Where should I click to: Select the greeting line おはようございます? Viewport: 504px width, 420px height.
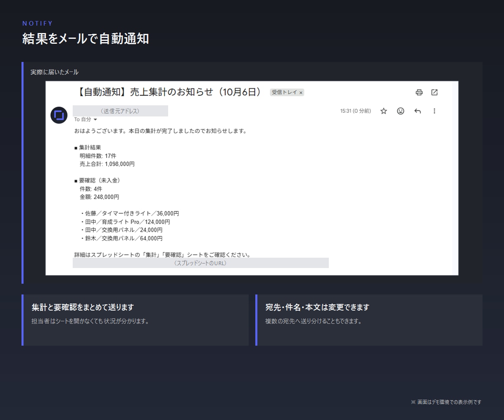[160, 131]
